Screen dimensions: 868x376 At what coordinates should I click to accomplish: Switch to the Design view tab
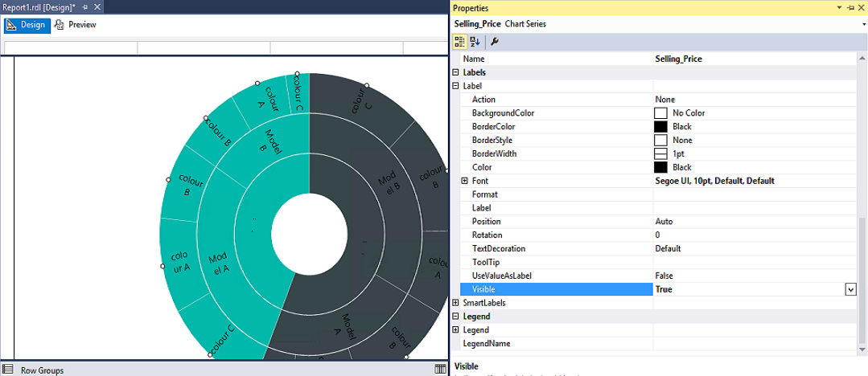coord(27,25)
